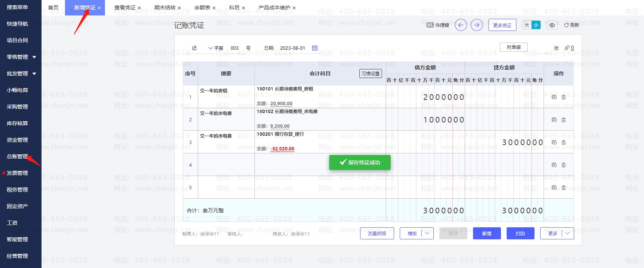The height and width of the screenshot is (268, 644).
Task: Switch font size to large (大)
Action: tap(527, 25)
